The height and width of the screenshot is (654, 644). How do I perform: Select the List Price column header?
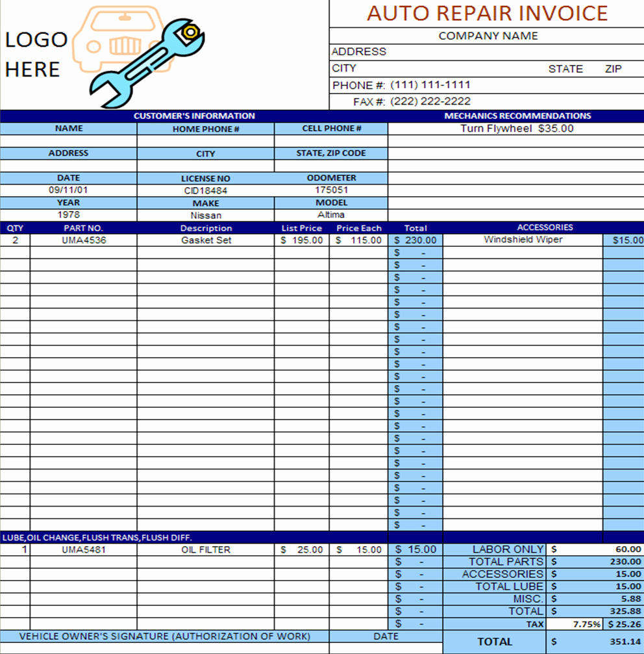[x=301, y=228]
